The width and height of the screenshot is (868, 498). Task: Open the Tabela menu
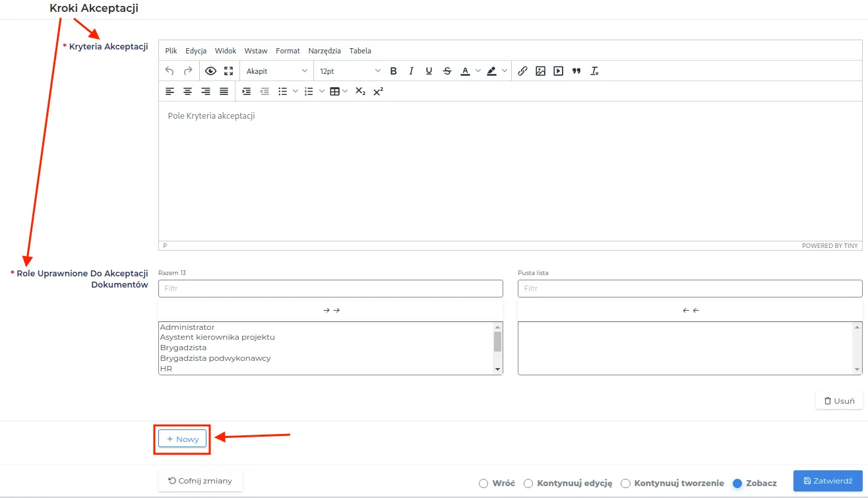pyautogui.click(x=360, y=51)
